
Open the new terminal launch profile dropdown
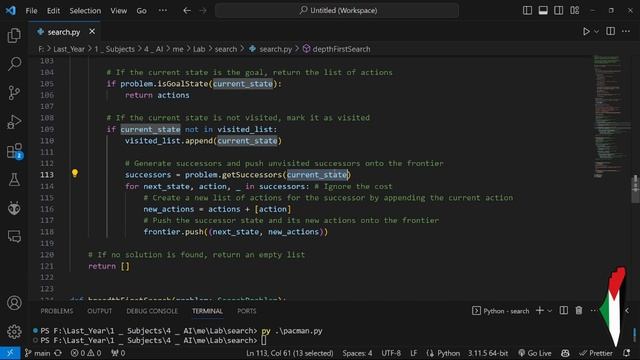549,311
